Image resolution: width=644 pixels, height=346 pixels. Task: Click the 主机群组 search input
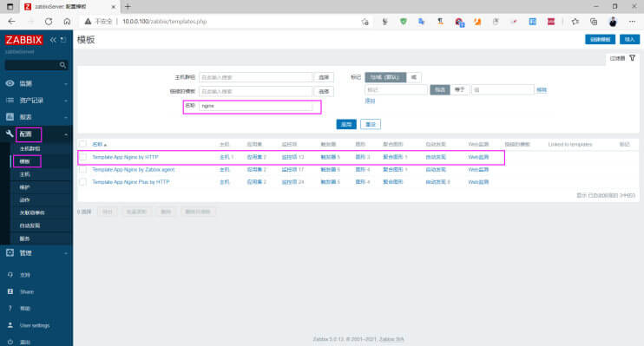click(255, 77)
